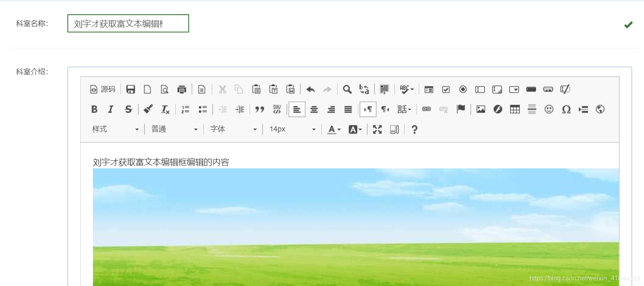Toggle Italic formatting
Viewport: 644px width, 286px height.
[111, 109]
